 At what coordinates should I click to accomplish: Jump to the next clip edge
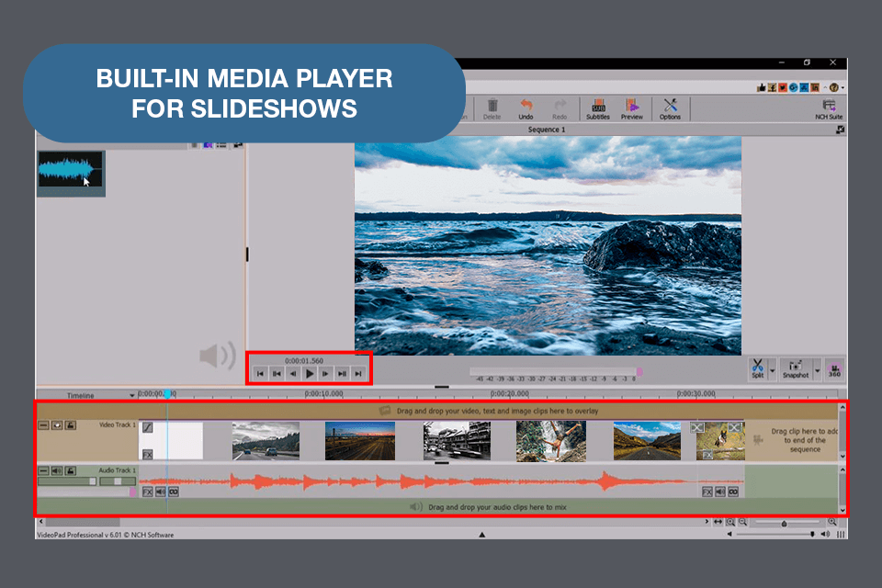point(342,374)
